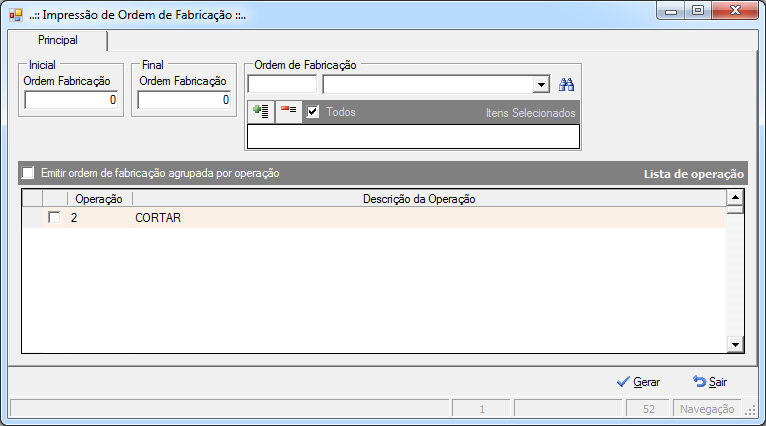Click the Ordem de Fabricação code field
The width and height of the screenshot is (766, 426).
(282, 85)
